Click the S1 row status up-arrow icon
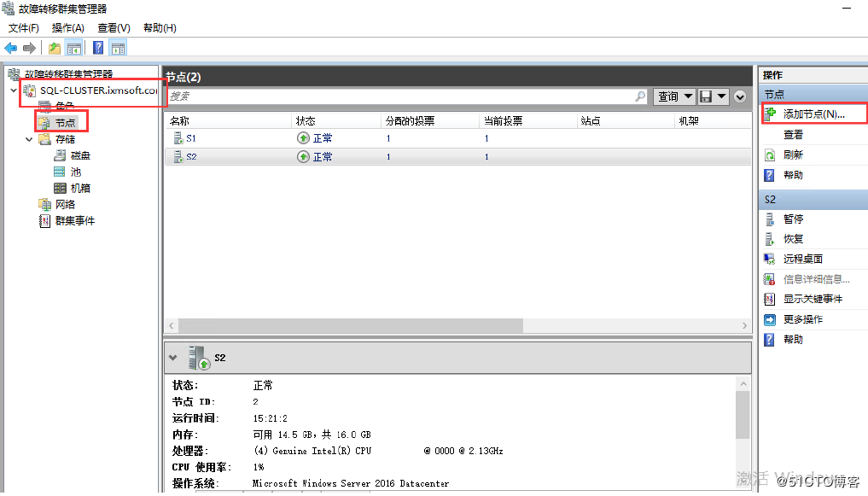Viewport: 868px width, 496px height. 303,137
